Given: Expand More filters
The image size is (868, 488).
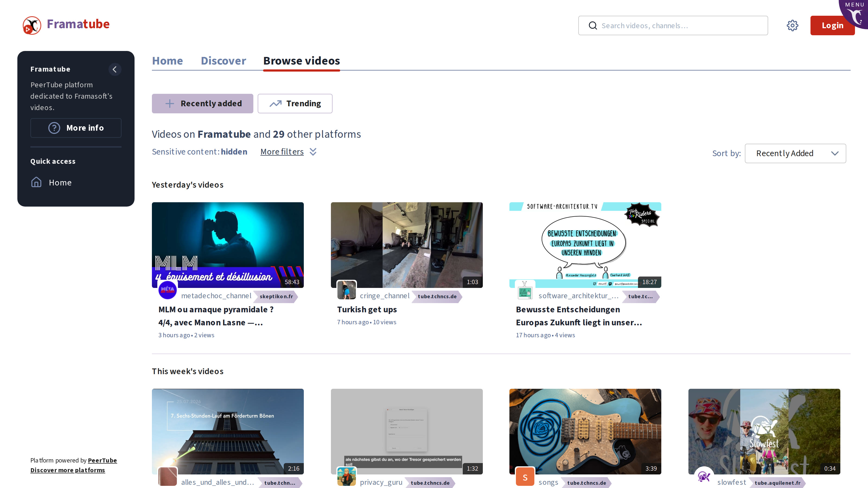Looking at the screenshot, I should coord(288,152).
